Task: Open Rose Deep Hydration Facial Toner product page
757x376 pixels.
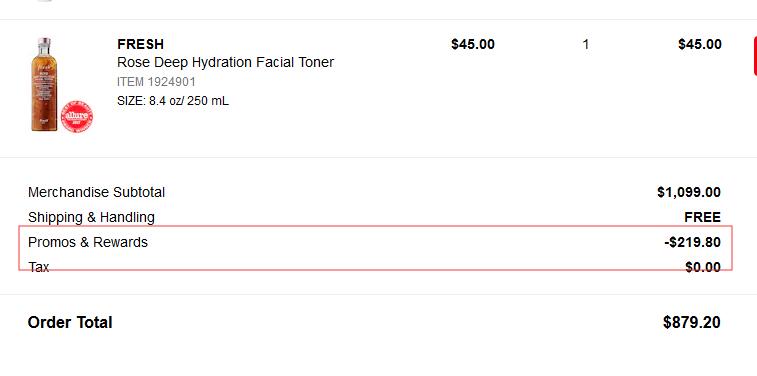Action: 225,62
